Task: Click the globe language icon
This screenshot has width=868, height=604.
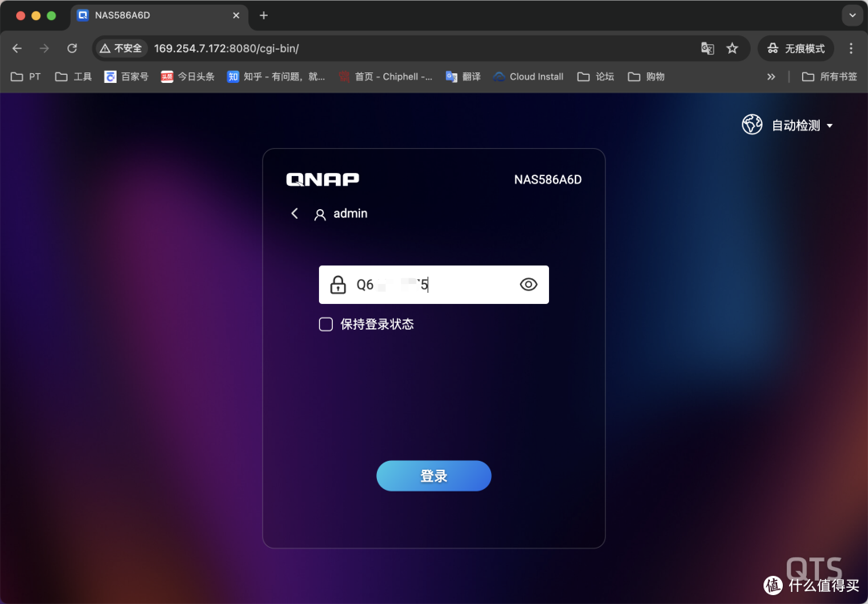Action: coord(751,125)
